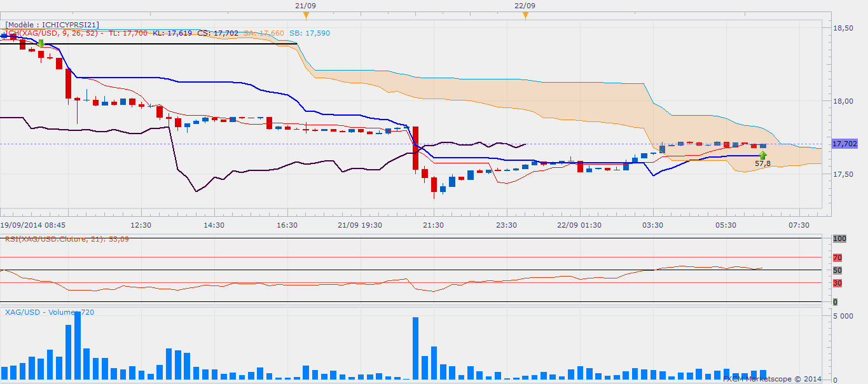Click the RSI(XAG/USD.Cloture, 21) indicator label
This screenshot has width=868, height=384.
pyautogui.click(x=67, y=239)
